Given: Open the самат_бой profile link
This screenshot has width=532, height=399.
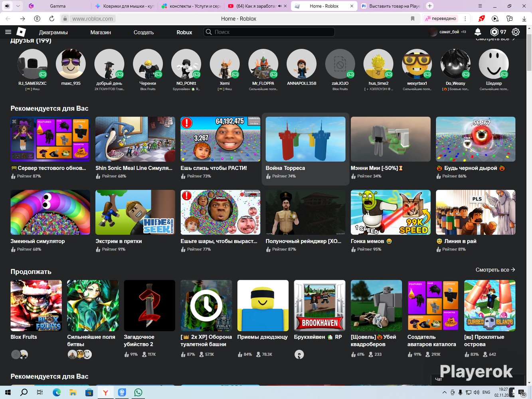Looking at the screenshot, I should pos(447,32).
